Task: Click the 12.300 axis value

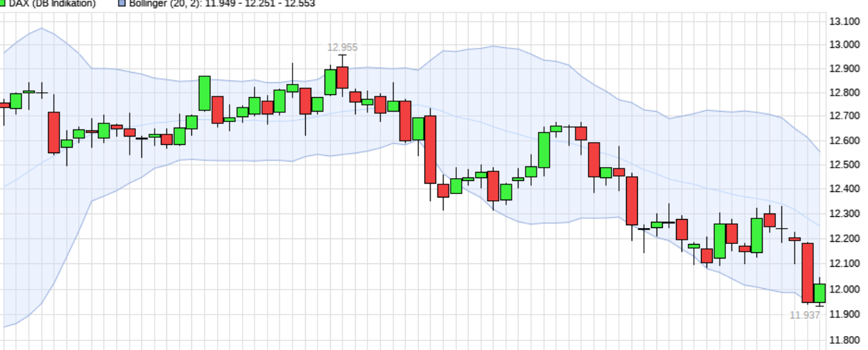Action: pyautogui.click(x=844, y=214)
